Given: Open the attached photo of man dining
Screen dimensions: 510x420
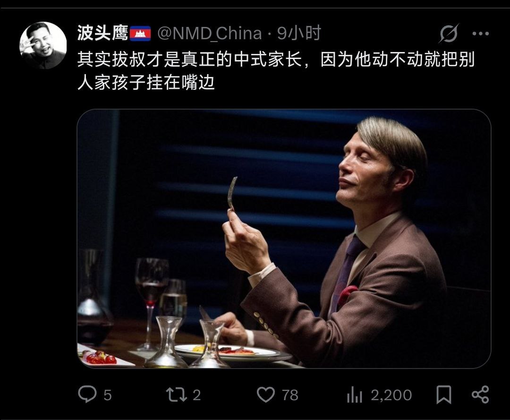Looking at the screenshot, I should click(284, 239).
